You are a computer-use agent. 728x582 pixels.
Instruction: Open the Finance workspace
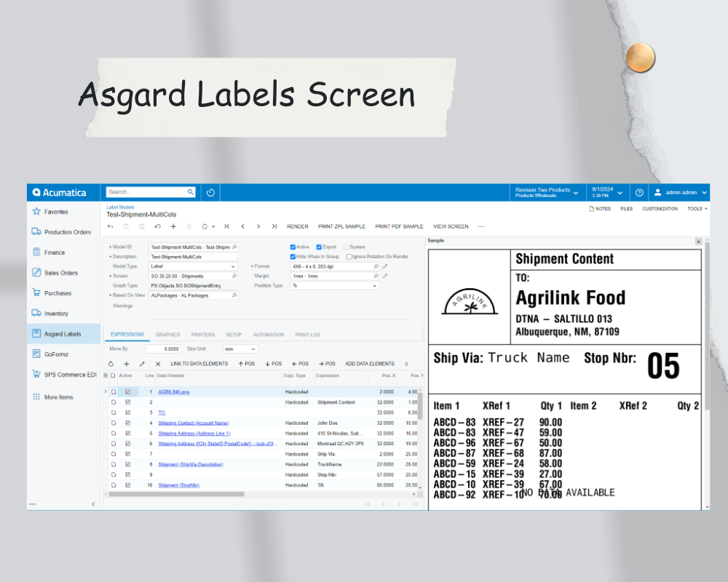(49, 252)
